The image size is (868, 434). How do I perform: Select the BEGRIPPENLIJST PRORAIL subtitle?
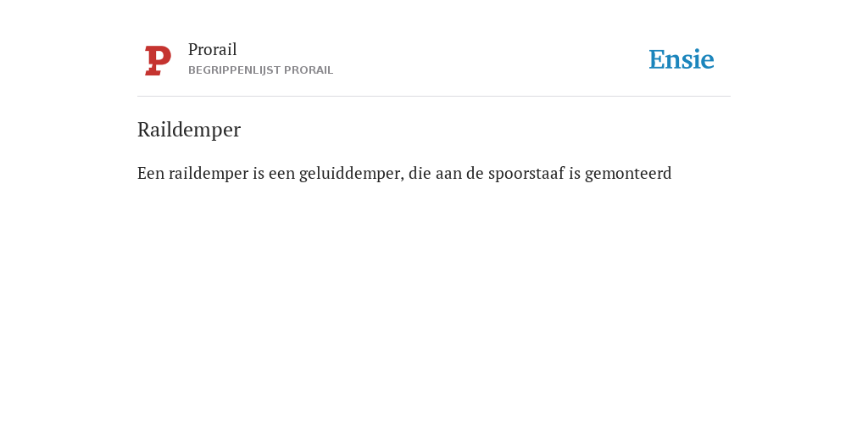pyautogui.click(x=261, y=70)
